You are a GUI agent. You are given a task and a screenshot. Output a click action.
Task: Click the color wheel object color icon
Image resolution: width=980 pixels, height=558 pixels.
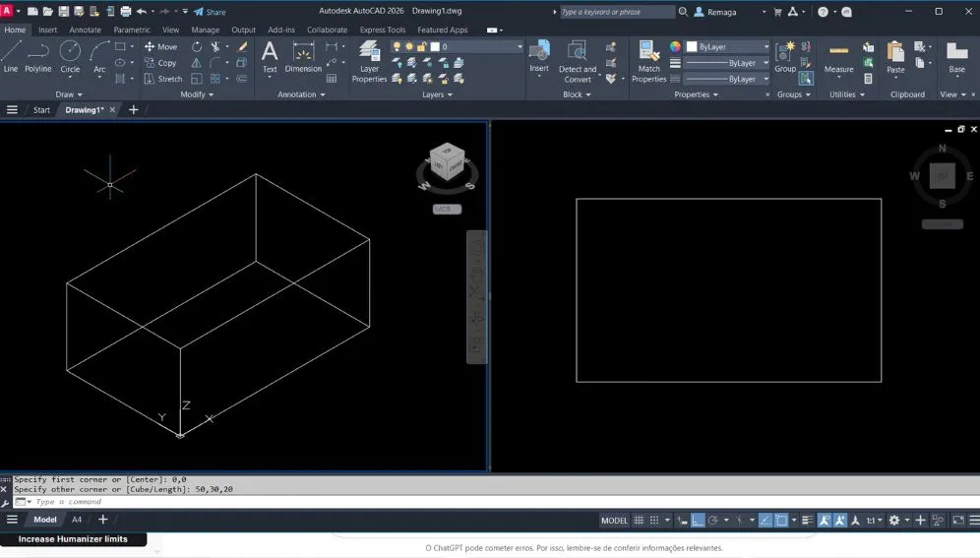[x=675, y=47]
